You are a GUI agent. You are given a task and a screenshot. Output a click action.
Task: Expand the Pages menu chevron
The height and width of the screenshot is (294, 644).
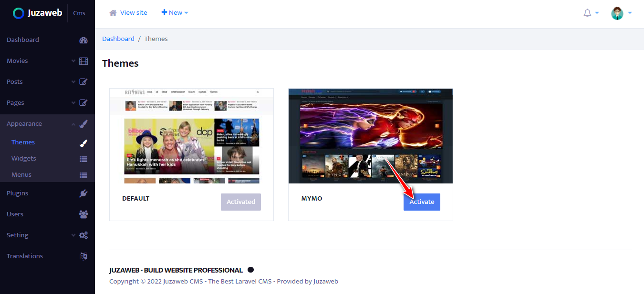[73, 103]
